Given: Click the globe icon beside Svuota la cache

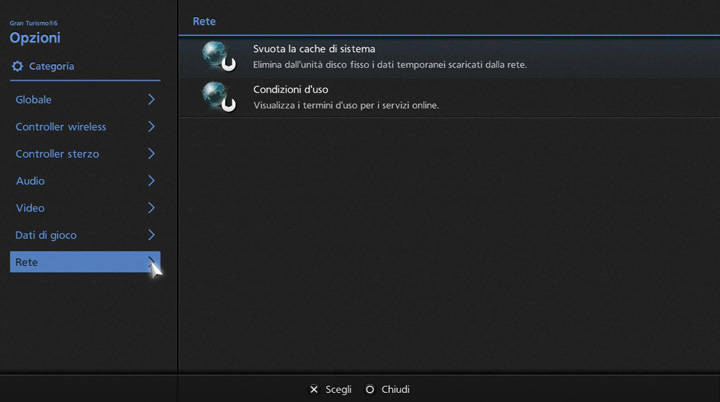Looking at the screenshot, I should pyautogui.click(x=218, y=56).
